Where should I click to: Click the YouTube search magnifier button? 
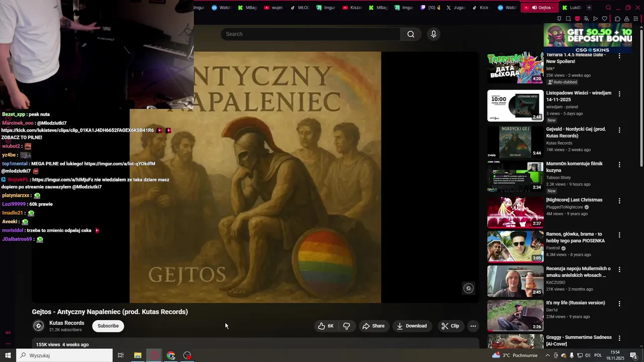pyautogui.click(x=411, y=34)
